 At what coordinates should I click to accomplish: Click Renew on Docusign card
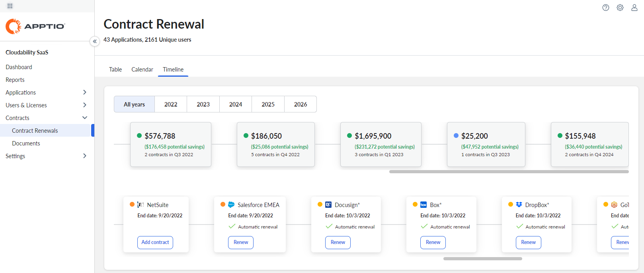[338, 242]
